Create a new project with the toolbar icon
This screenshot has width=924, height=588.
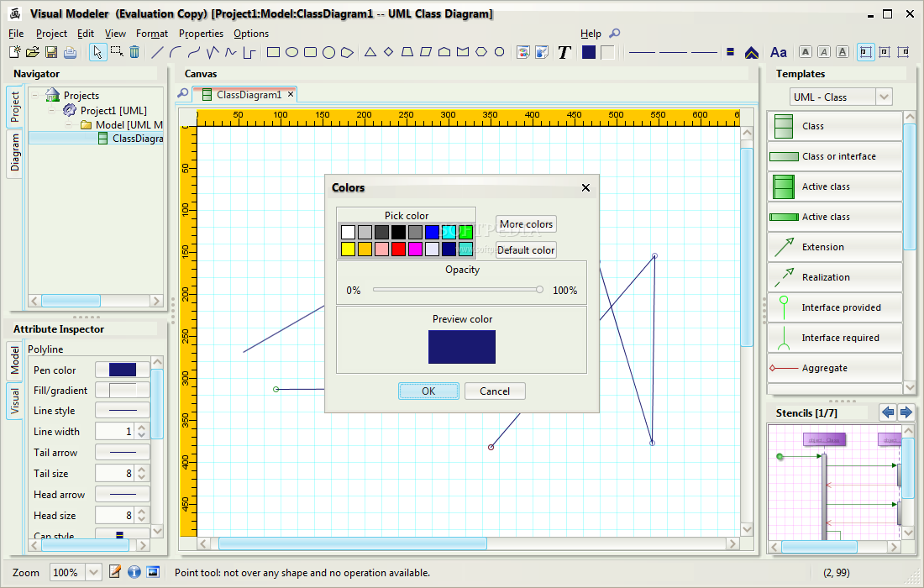(15, 52)
